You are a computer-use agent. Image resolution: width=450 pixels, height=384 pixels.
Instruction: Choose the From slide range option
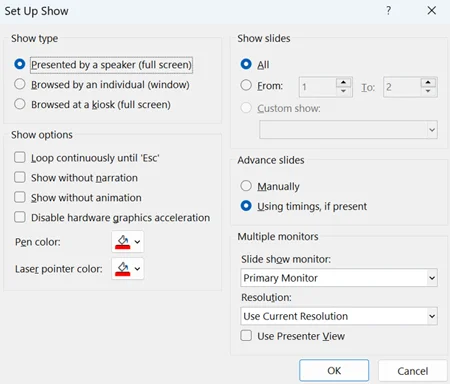click(246, 85)
